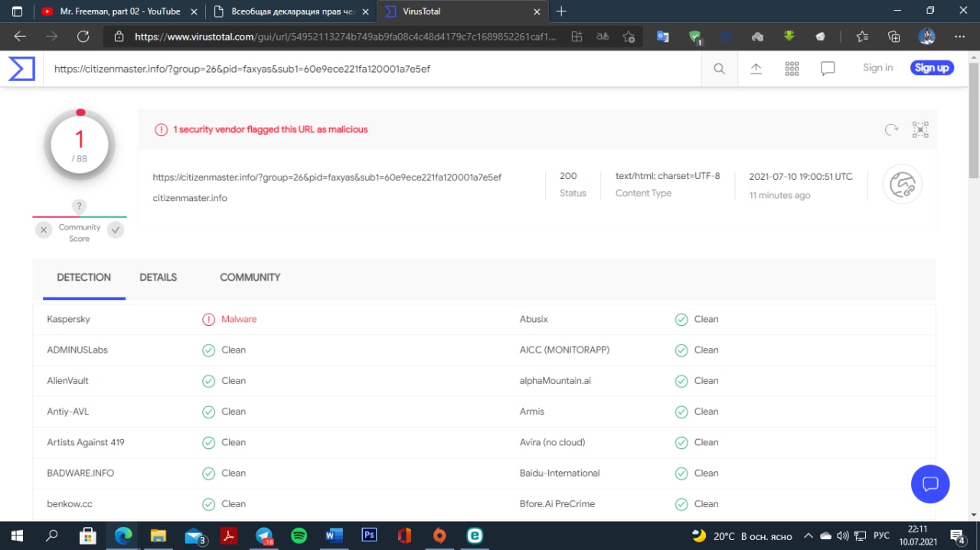Open the green shield extension icon
This screenshot has height=550, width=980.
pyautogui.click(x=695, y=37)
